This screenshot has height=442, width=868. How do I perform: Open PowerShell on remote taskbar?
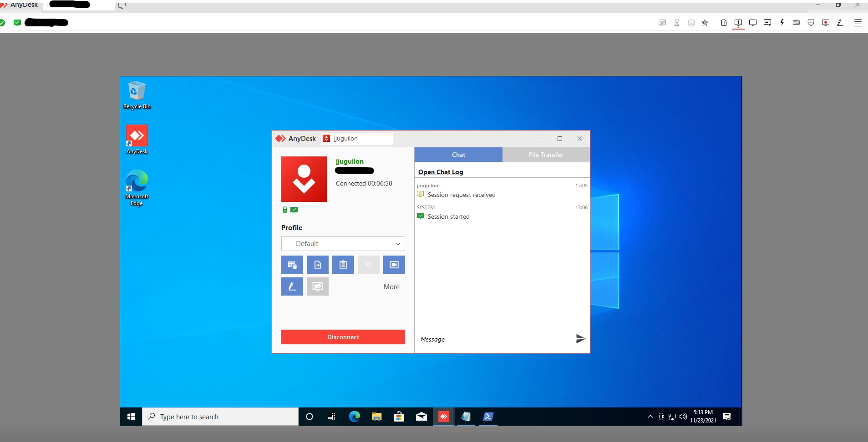click(488, 417)
